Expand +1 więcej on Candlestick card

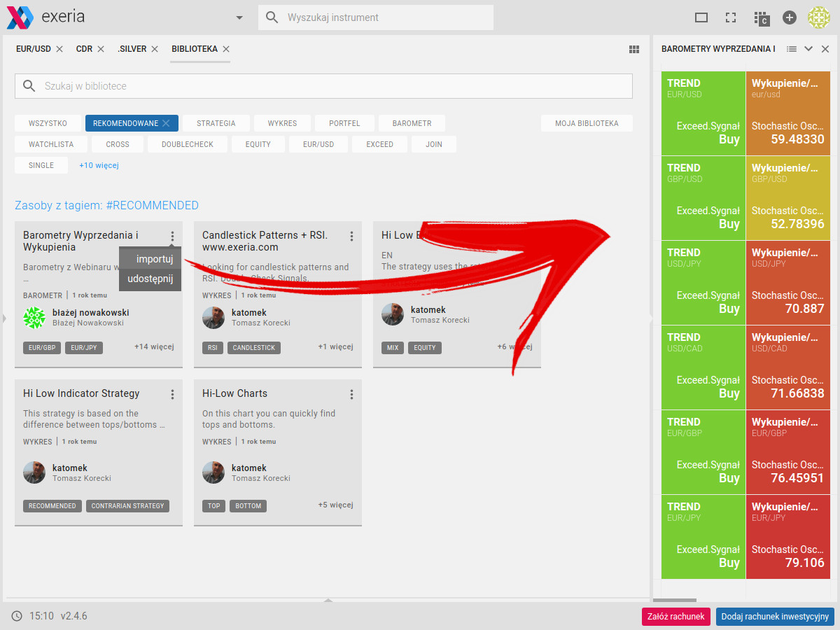click(335, 346)
